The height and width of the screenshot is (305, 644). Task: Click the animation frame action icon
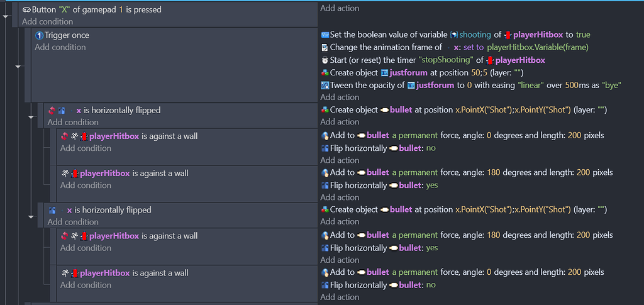coord(325,47)
